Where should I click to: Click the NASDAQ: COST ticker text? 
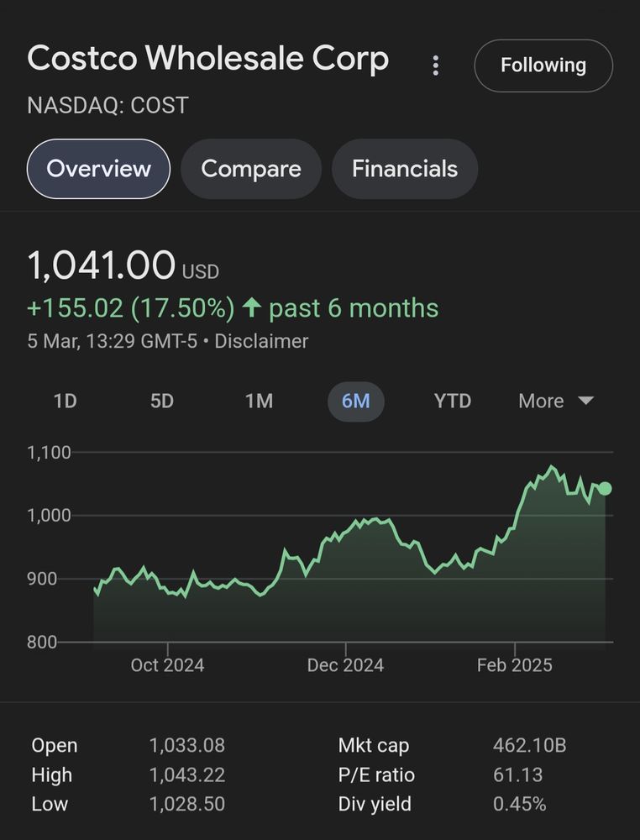click(108, 106)
